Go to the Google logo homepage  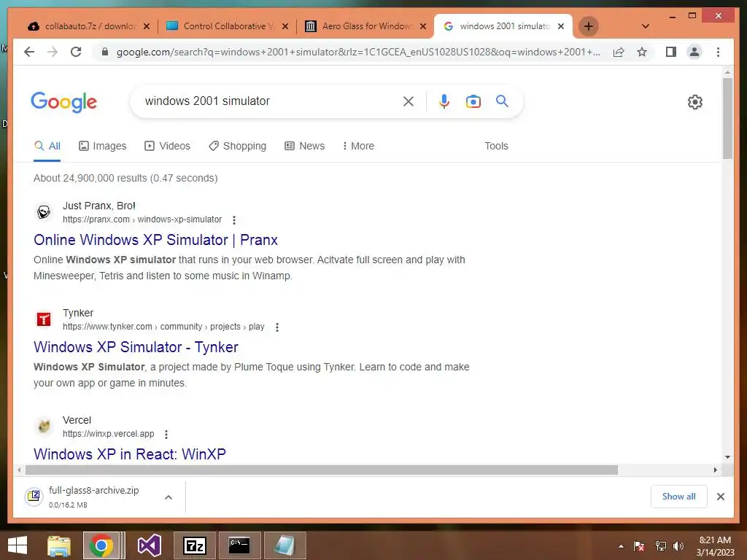(x=64, y=102)
